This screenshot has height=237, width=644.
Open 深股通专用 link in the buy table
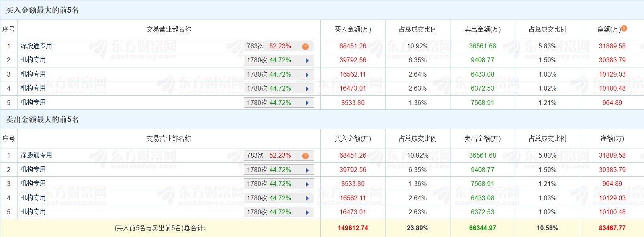(x=36, y=46)
